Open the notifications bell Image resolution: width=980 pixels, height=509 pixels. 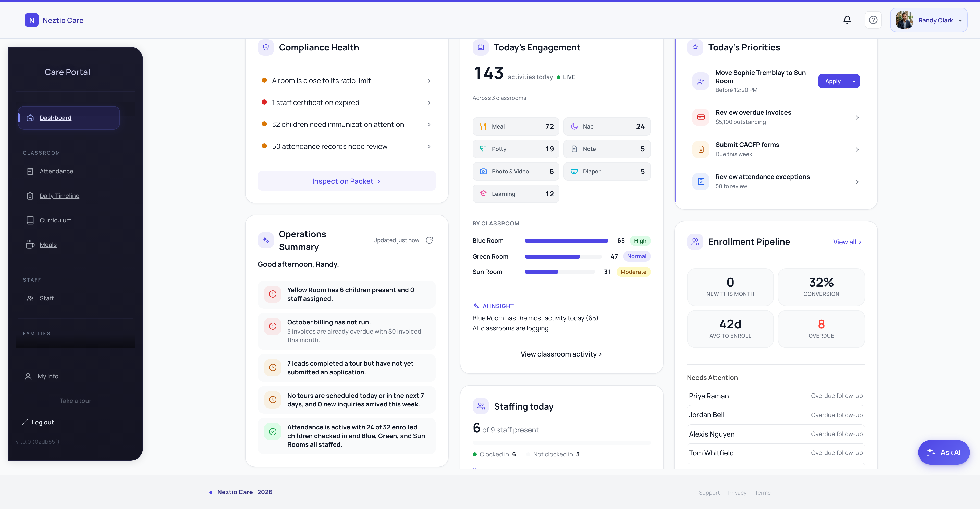(847, 20)
